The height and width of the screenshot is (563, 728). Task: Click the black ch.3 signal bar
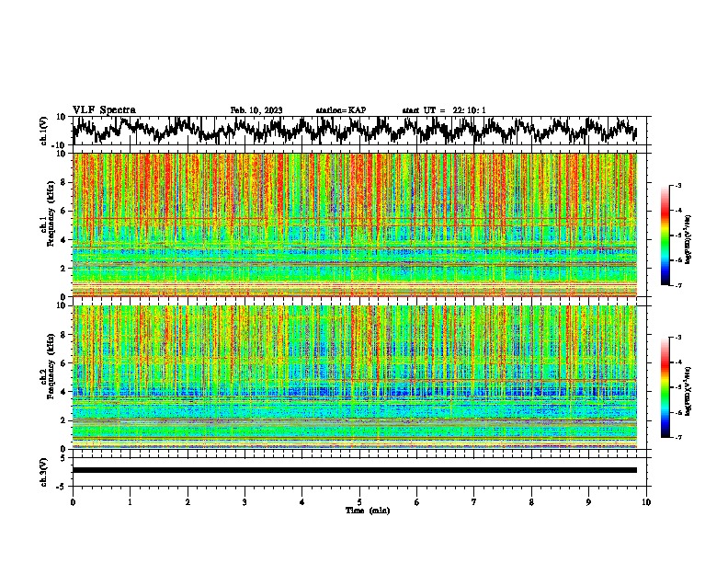click(x=354, y=470)
